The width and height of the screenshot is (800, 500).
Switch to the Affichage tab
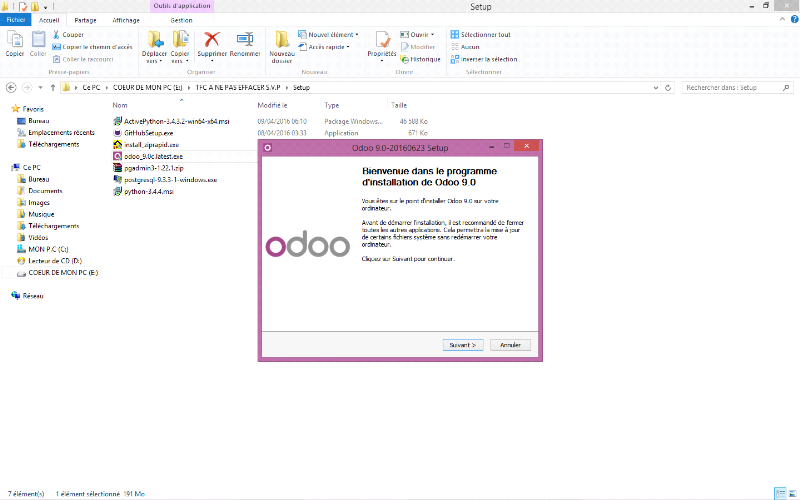[x=126, y=20]
